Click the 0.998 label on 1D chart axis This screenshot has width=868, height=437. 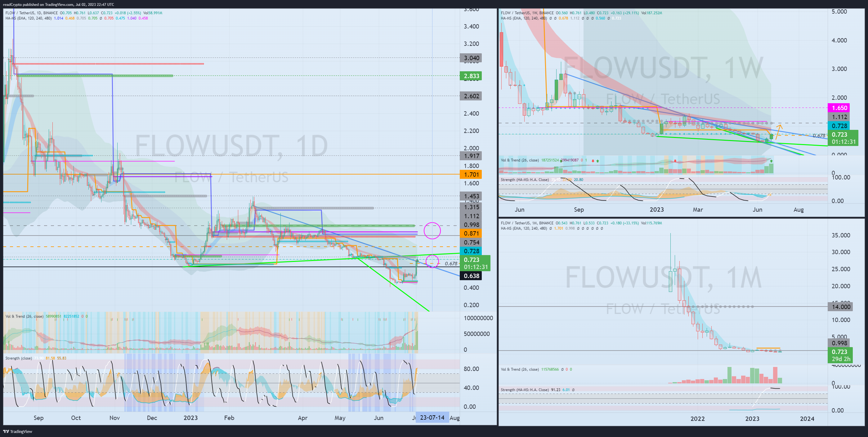471,225
